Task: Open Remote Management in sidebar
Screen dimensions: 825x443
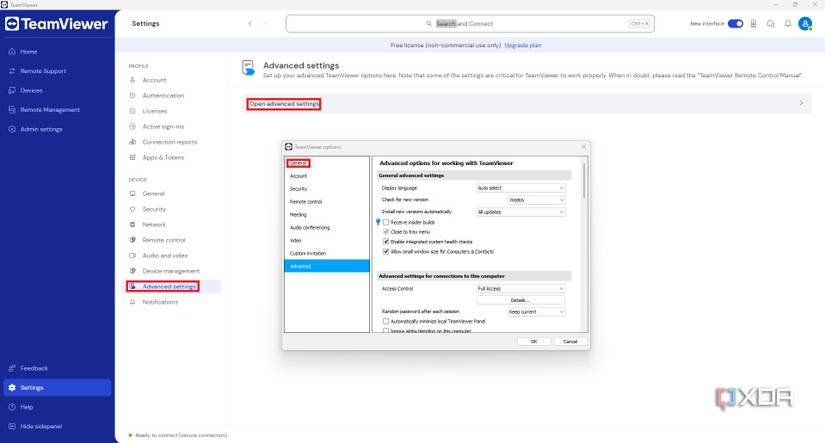Action: (49, 110)
